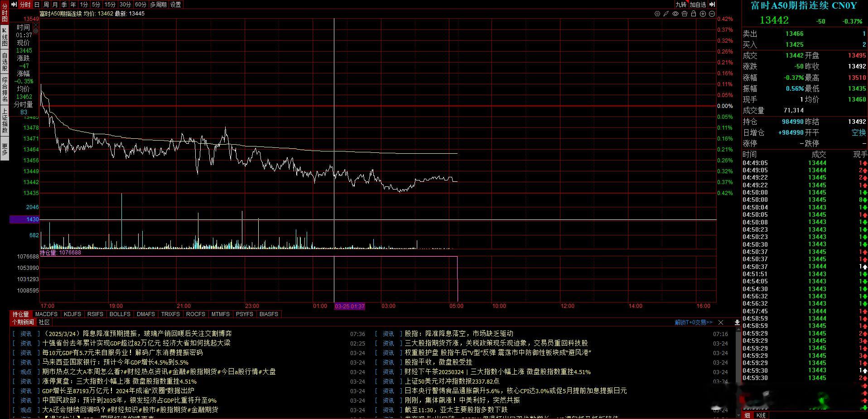Image resolution: width=868 pixels, height=419 pixels.
Task: Select the MTMFS indicator tab
Action: pos(221,314)
